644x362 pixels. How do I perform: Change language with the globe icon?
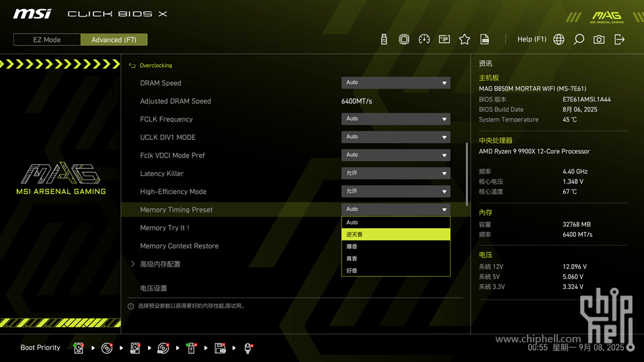(559, 39)
